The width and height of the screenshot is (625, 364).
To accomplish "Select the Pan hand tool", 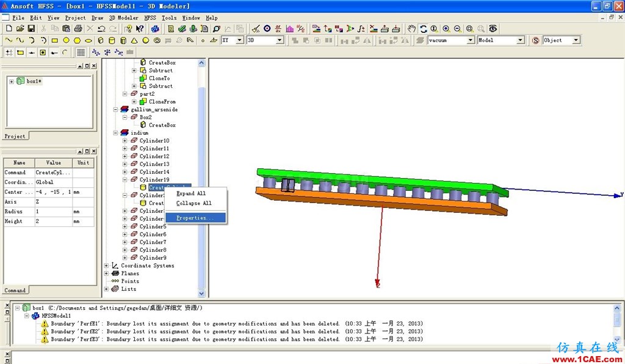I will pyautogui.click(x=411, y=29).
